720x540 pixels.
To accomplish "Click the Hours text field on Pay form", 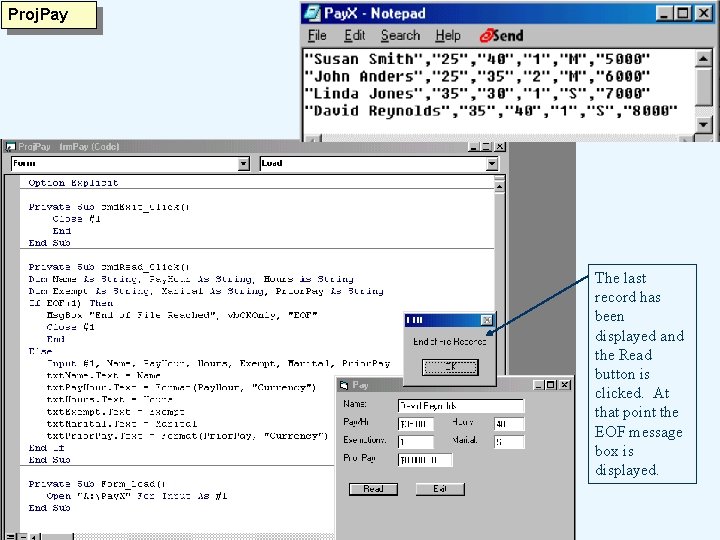I will [x=509, y=423].
